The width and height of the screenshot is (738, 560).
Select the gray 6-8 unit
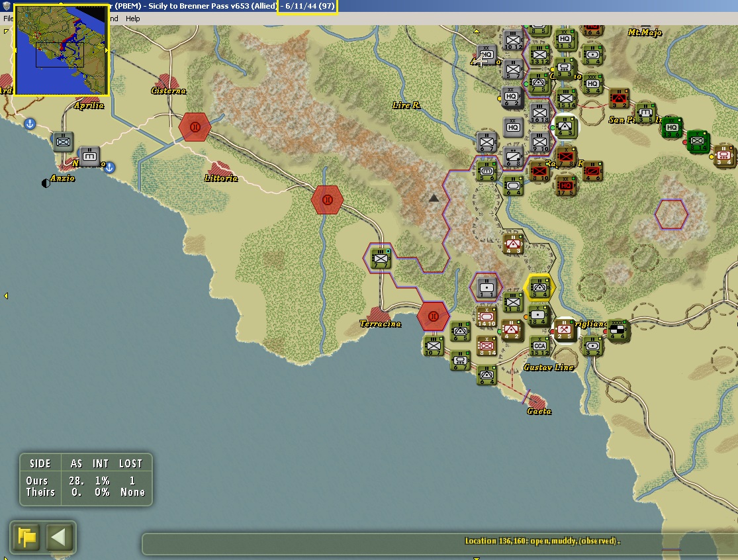click(x=513, y=157)
